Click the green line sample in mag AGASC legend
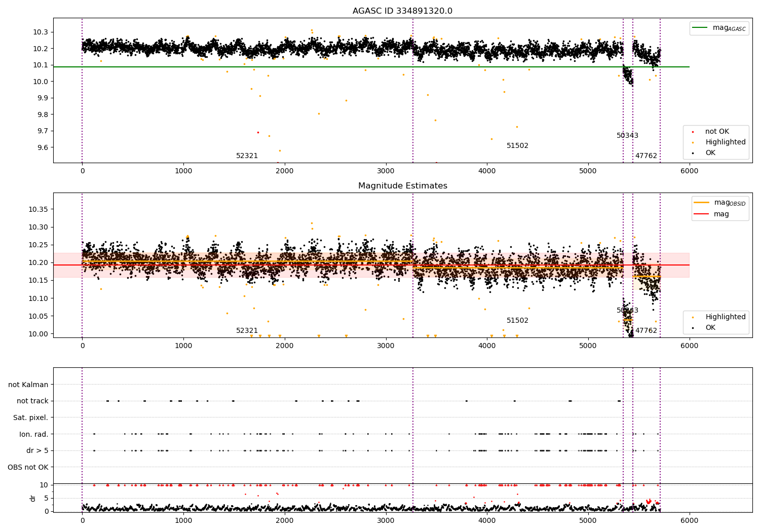 tap(700, 28)
